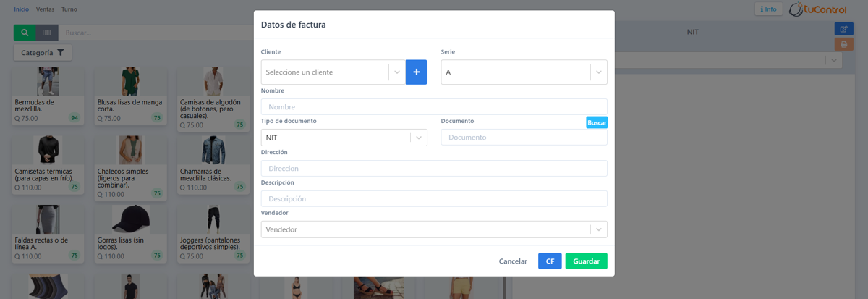Select the barcode scanner icon
The height and width of the screenshot is (299, 868).
[47, 33]
